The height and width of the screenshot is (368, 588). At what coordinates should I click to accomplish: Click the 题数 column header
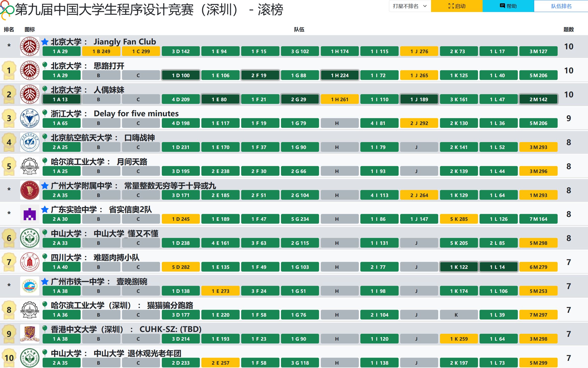click(569, 29)
